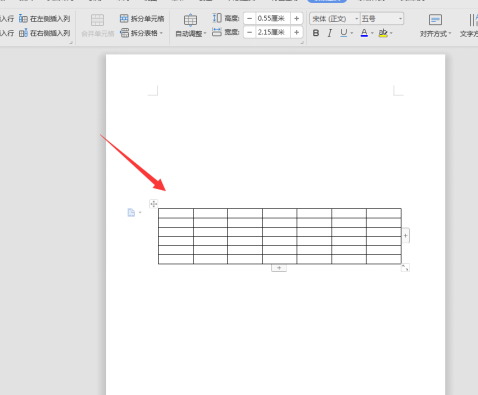Click the Insert column to the right icon
The width and height of the screenshot is (478, 395).
pyautogui.click(x=23, y=33)
